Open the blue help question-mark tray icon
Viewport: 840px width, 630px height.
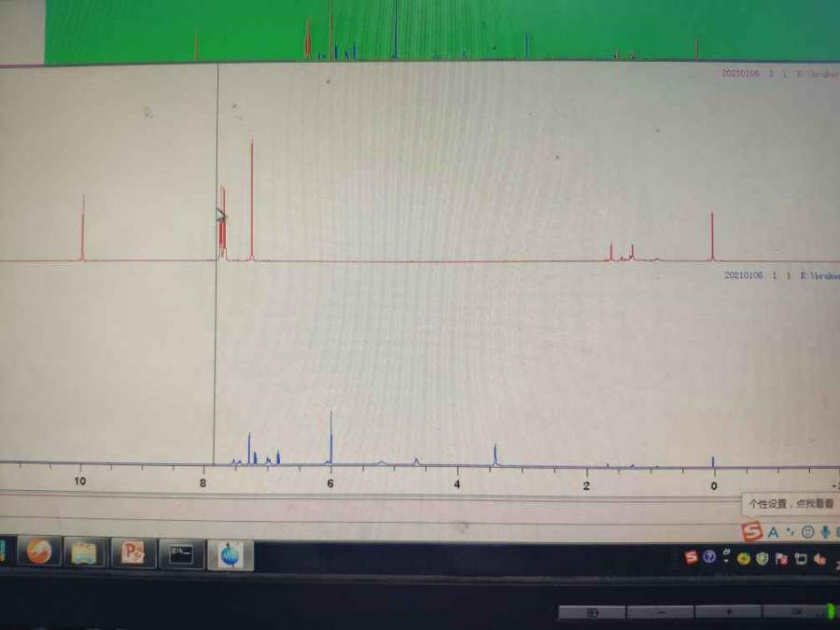coord(708,557)
